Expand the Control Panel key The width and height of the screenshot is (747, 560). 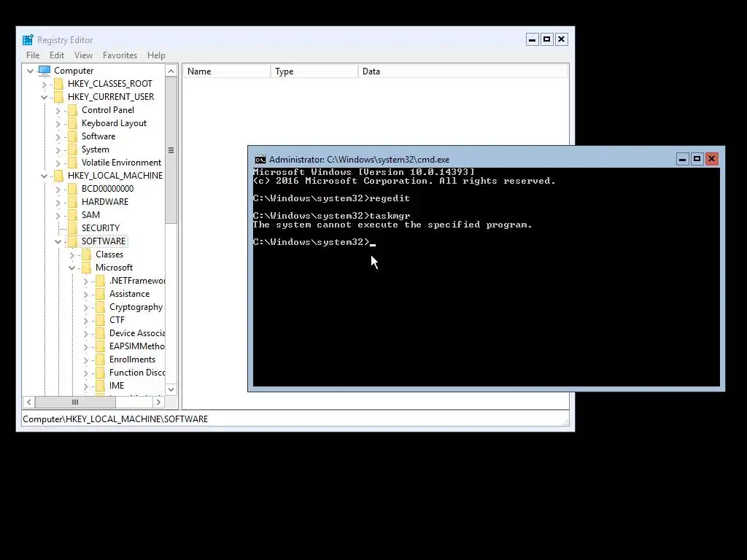[58, 111]
